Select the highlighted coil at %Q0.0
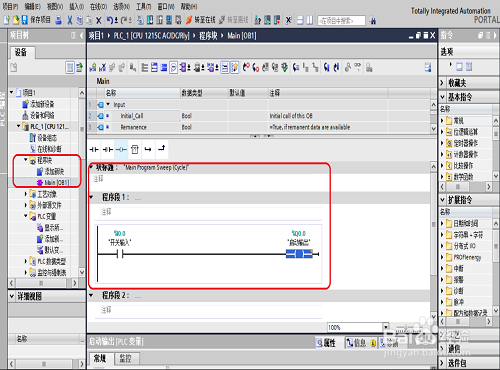The image size is (500, 370). 299,254
